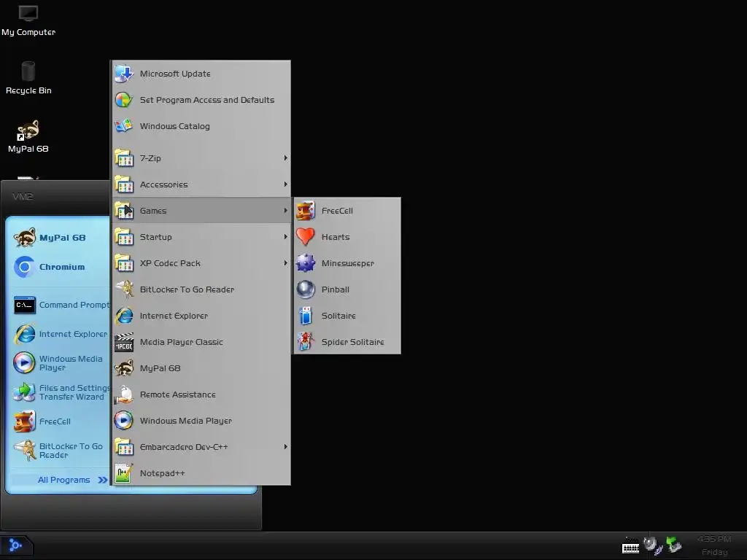
Task: Click the Pinball ball icon
Action: (x=306, y=289)
